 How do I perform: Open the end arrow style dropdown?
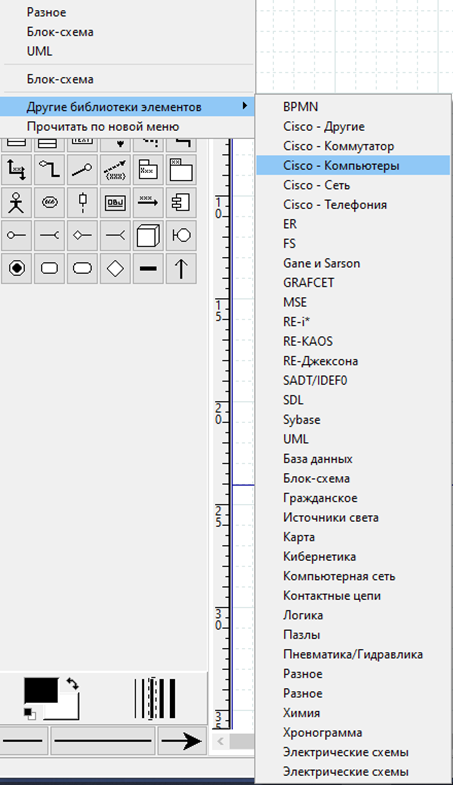point(182,740)
